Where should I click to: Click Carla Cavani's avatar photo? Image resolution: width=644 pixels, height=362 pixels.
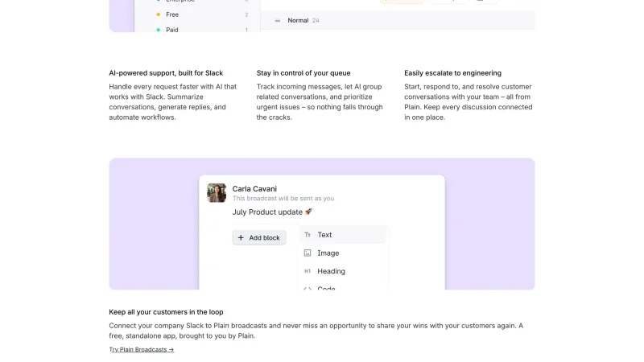[x=217, y=193]
